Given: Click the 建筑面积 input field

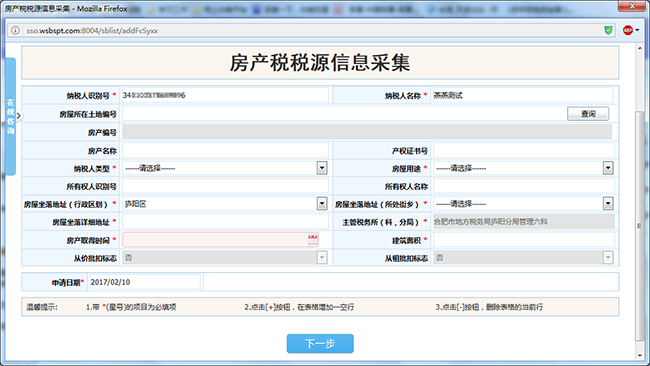Looking at the screenshot, I should pyautogui.click(x=523, y=240).
